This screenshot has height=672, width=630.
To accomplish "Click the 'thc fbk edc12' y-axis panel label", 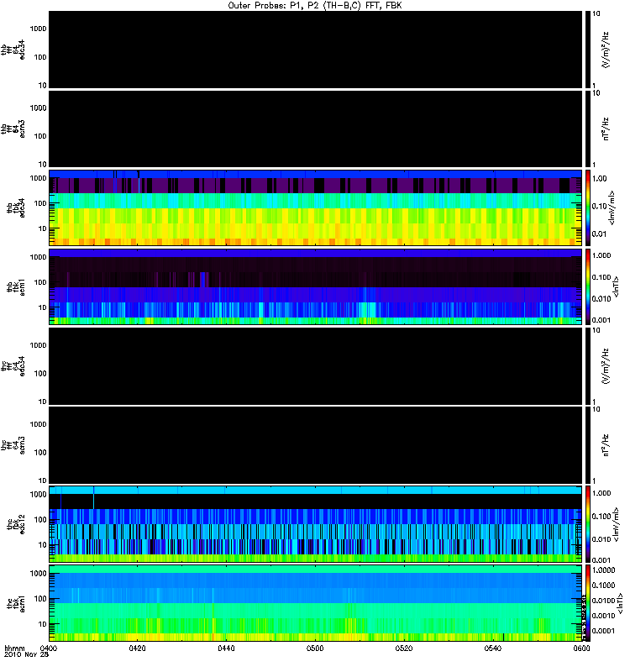I will click(x=15, y=524).
